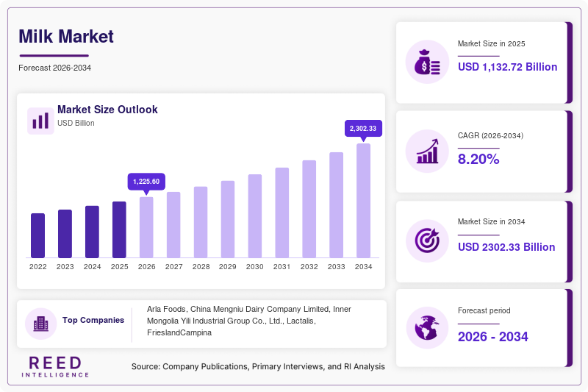Image resolution: width=588 pixels, height=392 pixels.
Task: Click the 2027 bar in the chart
Action: pyautogui.click(x=173, y=225)
